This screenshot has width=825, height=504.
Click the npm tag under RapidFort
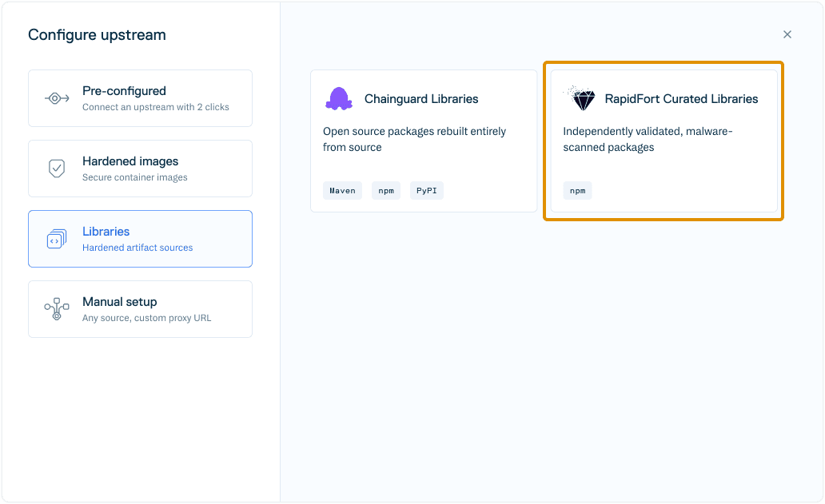pyautogui.click(x=578, y=191)
